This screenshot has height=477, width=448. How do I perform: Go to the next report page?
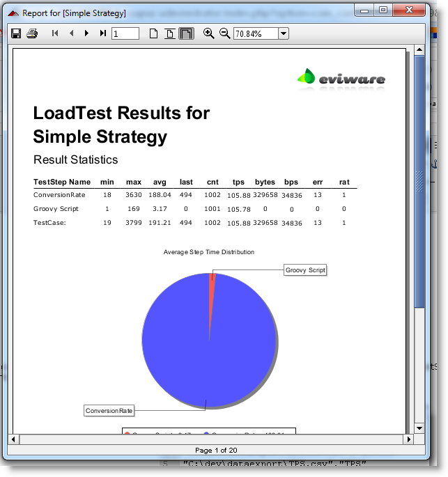(x=86, y=33)
